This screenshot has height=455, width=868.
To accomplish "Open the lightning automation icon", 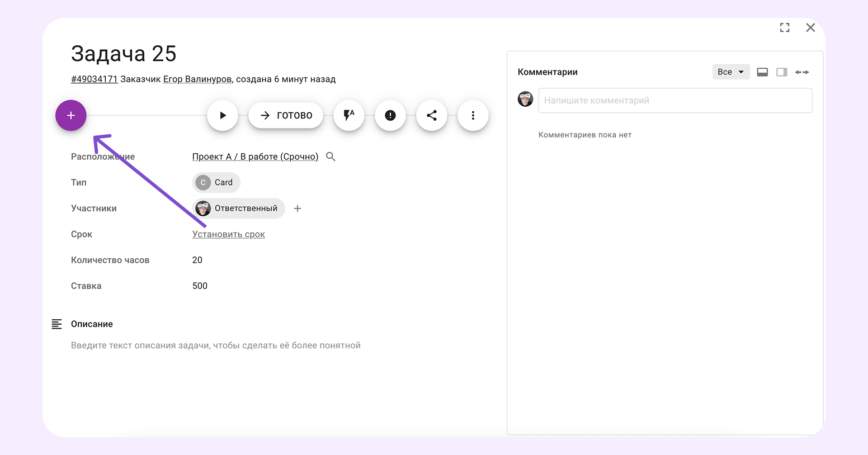I will (349, 115).
